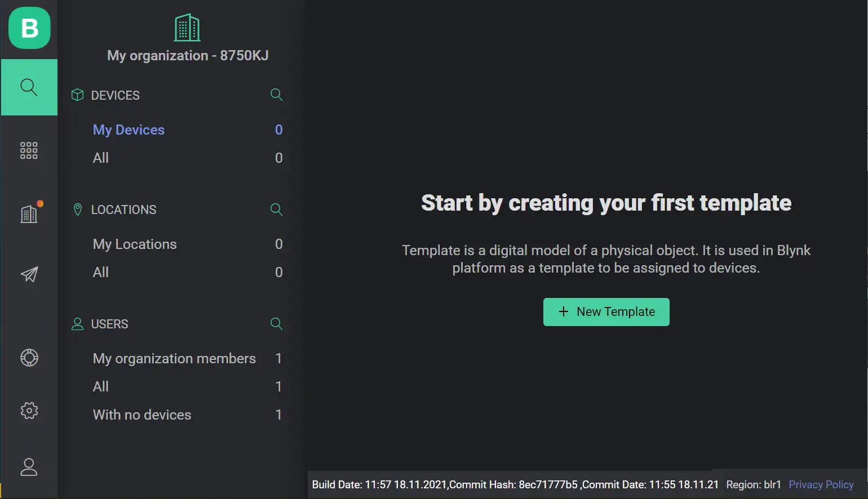This screenshot has width=868, height=499.
Task: Select All under Locations
Action: 101,273
